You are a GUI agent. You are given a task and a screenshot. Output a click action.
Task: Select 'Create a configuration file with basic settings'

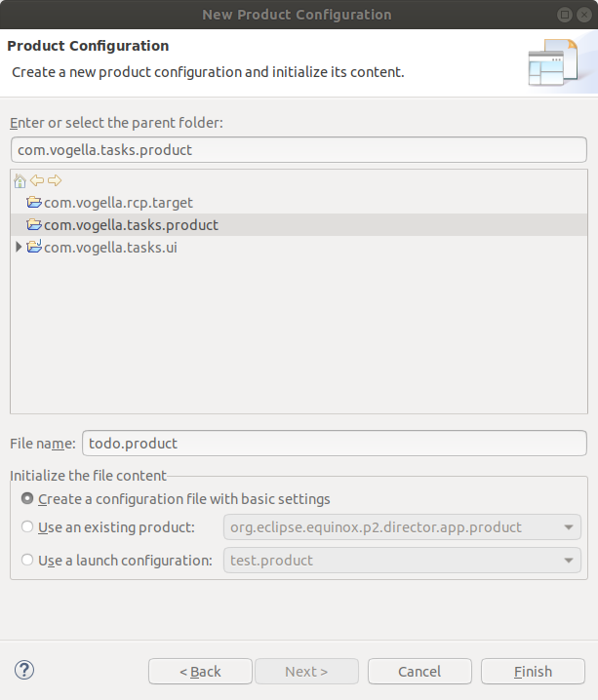pyautogui.click(x=27, y=498)
